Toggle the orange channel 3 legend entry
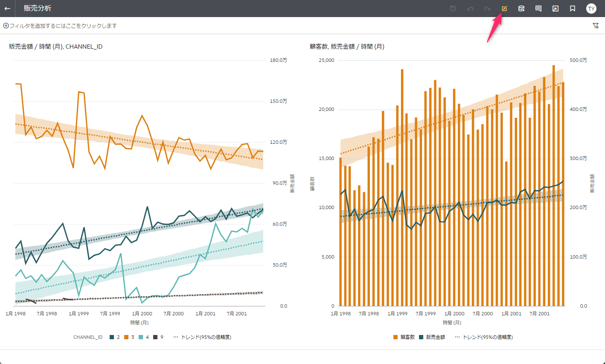The image size is (605, 364). (129, 337)
